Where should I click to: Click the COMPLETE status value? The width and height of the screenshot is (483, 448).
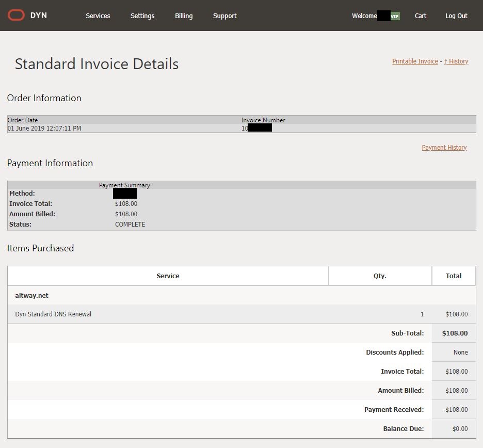point(130,225)
